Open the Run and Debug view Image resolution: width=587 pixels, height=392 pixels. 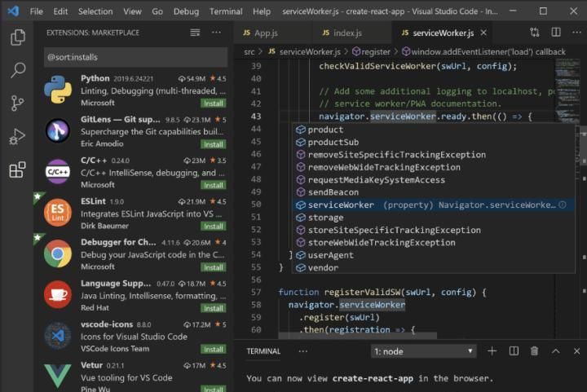click(x=17, y=137)
